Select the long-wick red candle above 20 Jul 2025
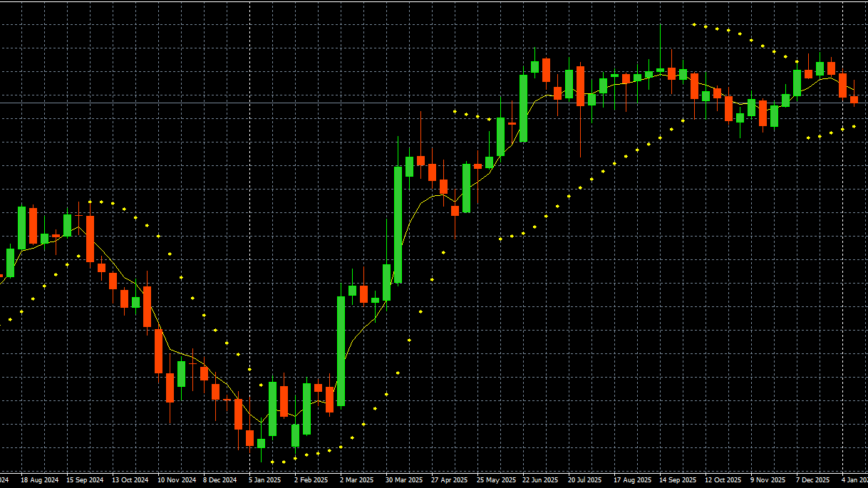The height and width of the screenshot is (488, 868). [x=580, y=85]
